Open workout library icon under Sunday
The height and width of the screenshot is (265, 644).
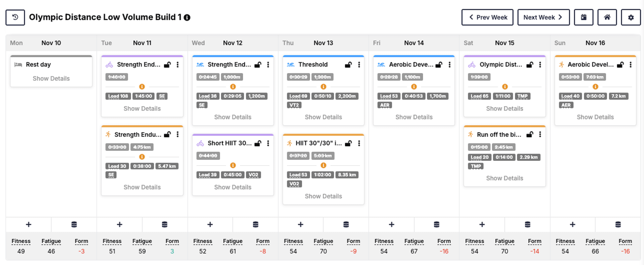pos(618,225)
